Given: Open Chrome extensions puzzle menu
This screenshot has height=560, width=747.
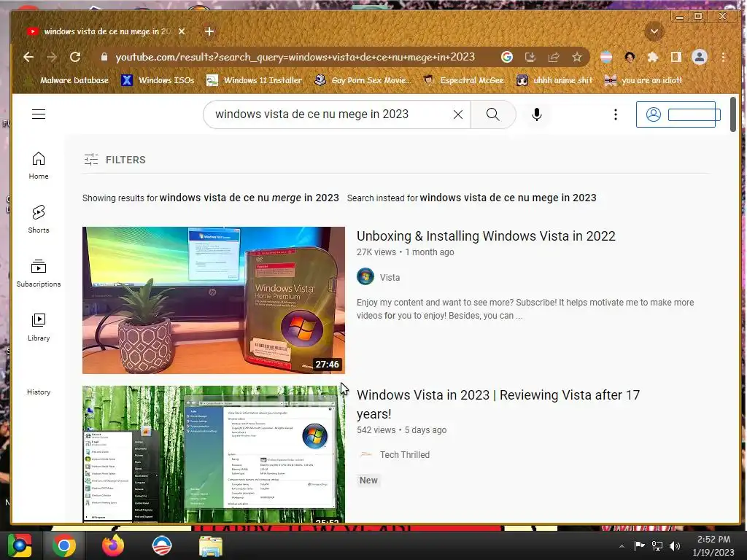Looking at the screenshot, I should (653, 57).
